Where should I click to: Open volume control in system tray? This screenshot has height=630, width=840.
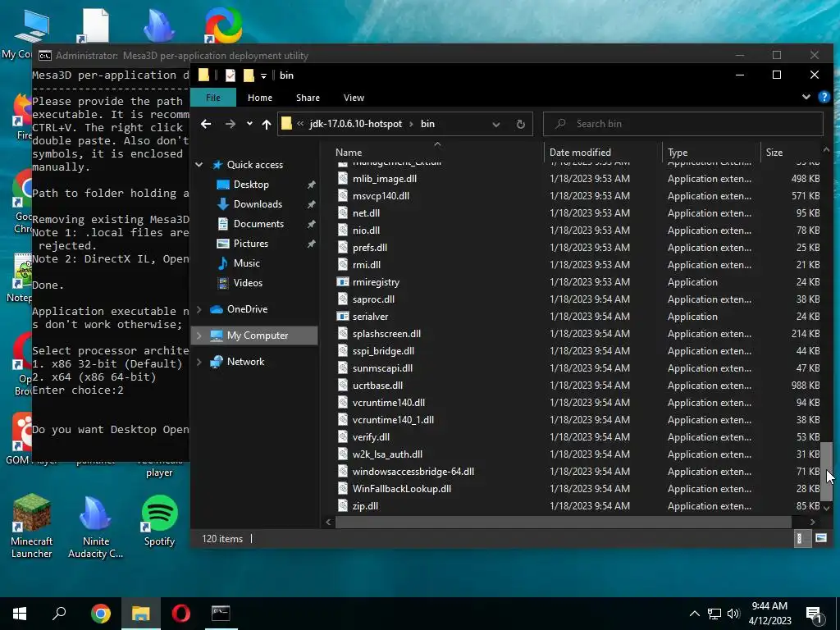pyautogui.click(x=734, y=614)
